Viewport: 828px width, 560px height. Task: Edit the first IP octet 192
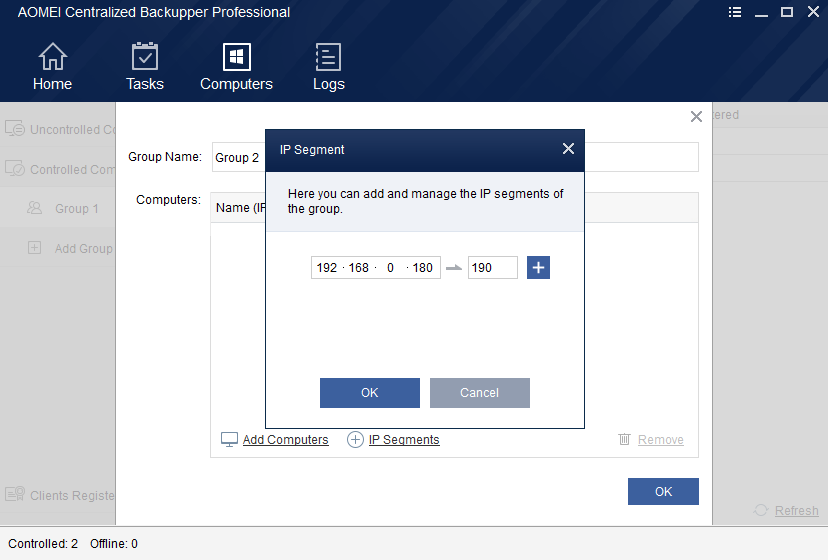[327, 268]
